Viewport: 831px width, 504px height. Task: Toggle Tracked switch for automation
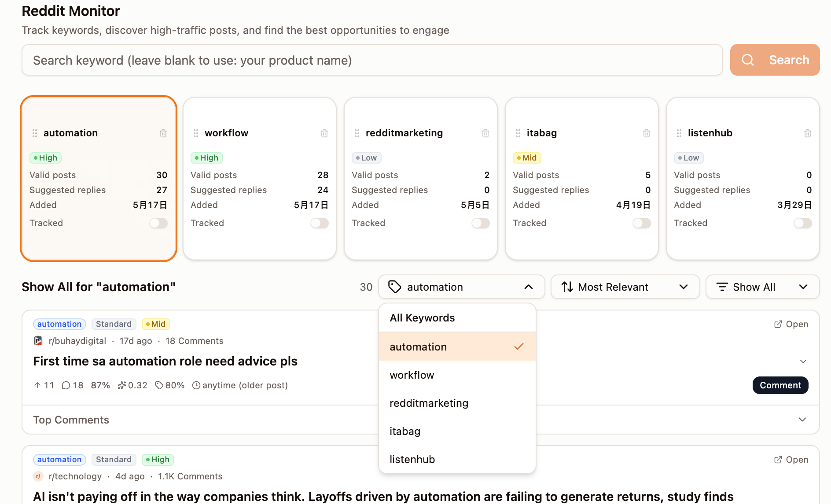[158, 223]
